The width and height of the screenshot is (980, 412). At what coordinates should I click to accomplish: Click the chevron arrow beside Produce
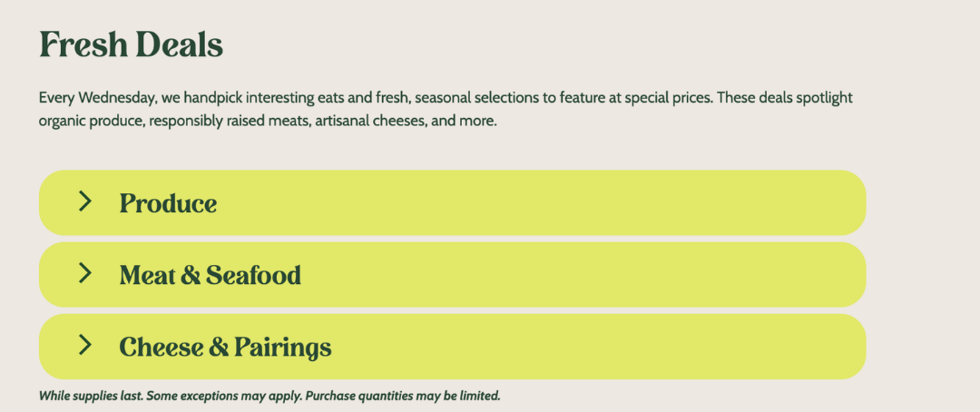coord(85,201)
